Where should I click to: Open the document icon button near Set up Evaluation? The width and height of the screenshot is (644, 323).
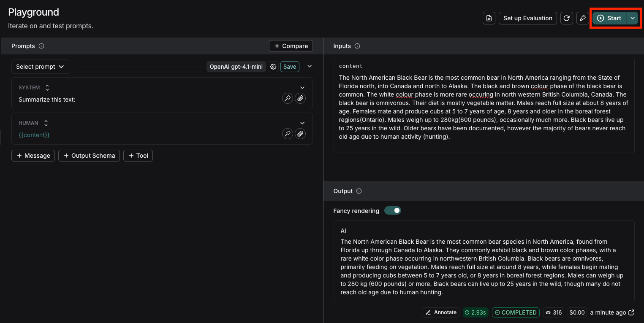(489, 18)
